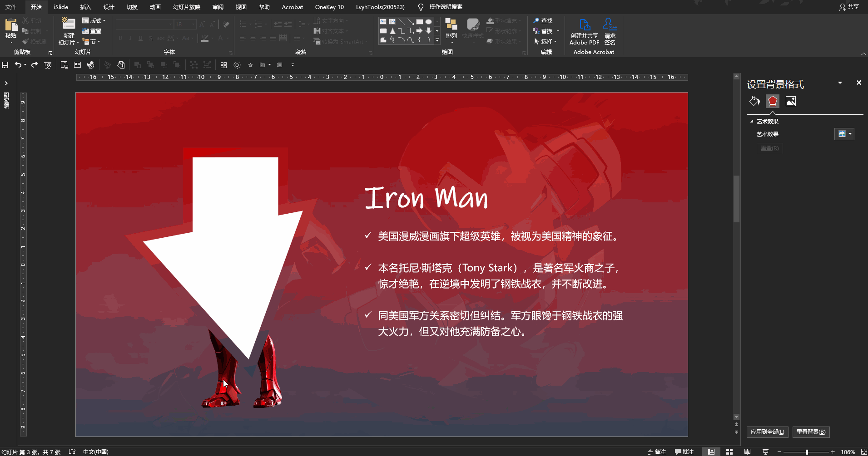Select the Effects (pentagon) tab icon
Screen dimensions: 868x456
coord(773,101)
